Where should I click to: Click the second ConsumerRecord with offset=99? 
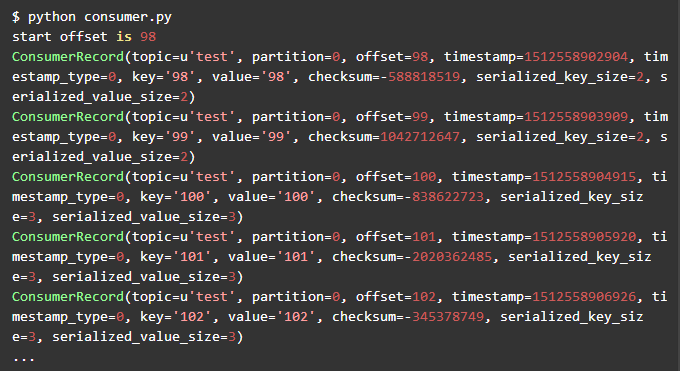pos(68,117)
